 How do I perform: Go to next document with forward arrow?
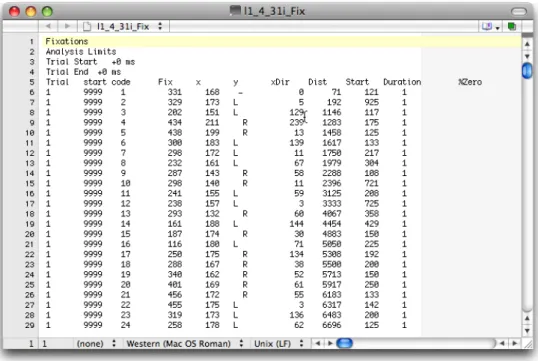[x=67, y=26]
